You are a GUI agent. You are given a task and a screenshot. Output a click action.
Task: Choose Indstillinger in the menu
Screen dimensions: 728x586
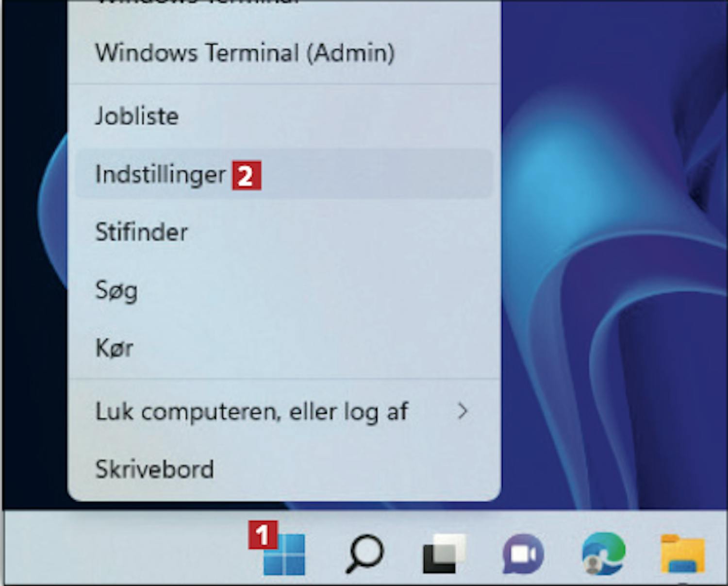click(284, 174)
